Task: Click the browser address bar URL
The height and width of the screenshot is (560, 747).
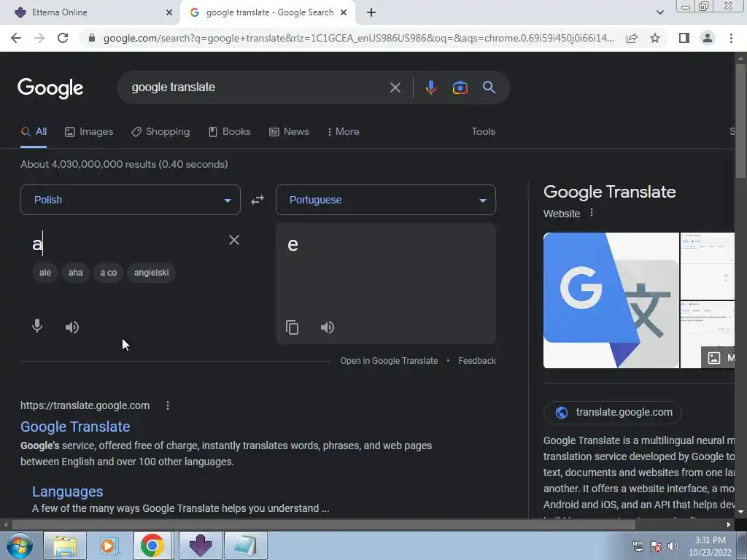Action: point(358,38)
